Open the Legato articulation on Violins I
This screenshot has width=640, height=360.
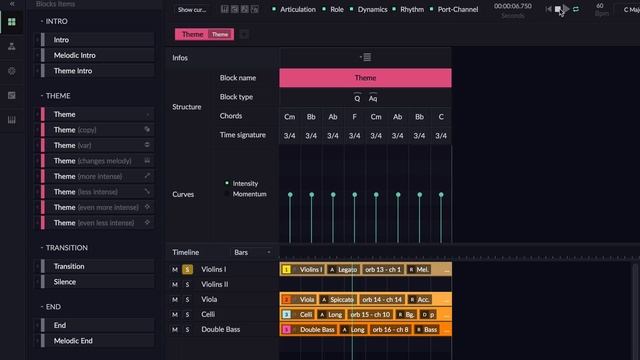pyautogui.click(x=344, y=269)
